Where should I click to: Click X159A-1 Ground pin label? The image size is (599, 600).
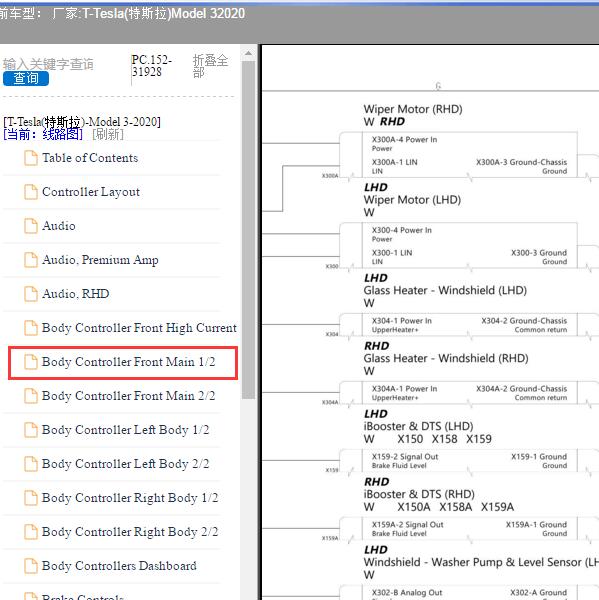point(536,525)
